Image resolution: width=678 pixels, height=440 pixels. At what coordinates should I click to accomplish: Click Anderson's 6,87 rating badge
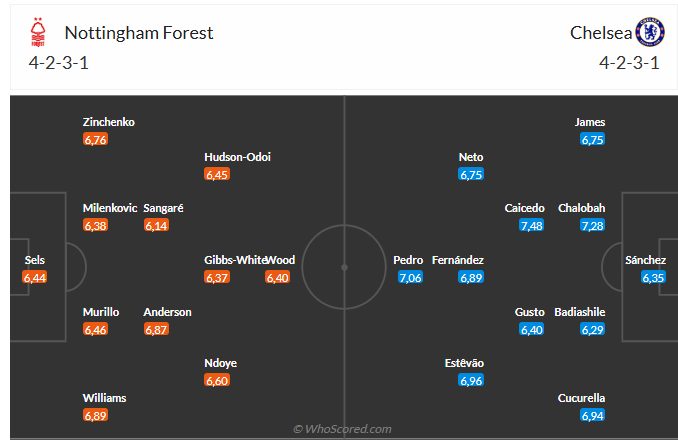tap(156, 329)
